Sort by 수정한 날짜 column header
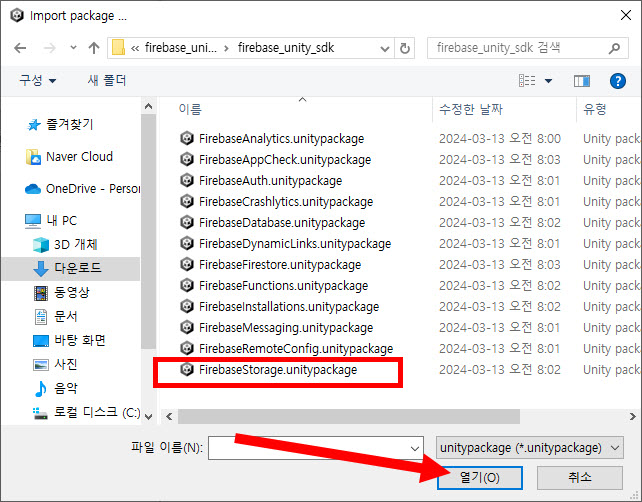Viewport: 642px width, 502px height. [x=471, y=109]
